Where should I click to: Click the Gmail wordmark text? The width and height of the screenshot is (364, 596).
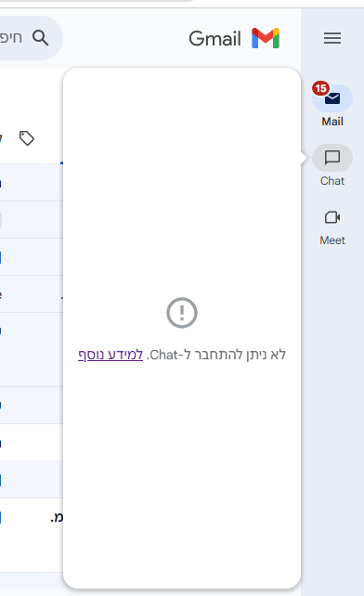click(x=214, y=39)
